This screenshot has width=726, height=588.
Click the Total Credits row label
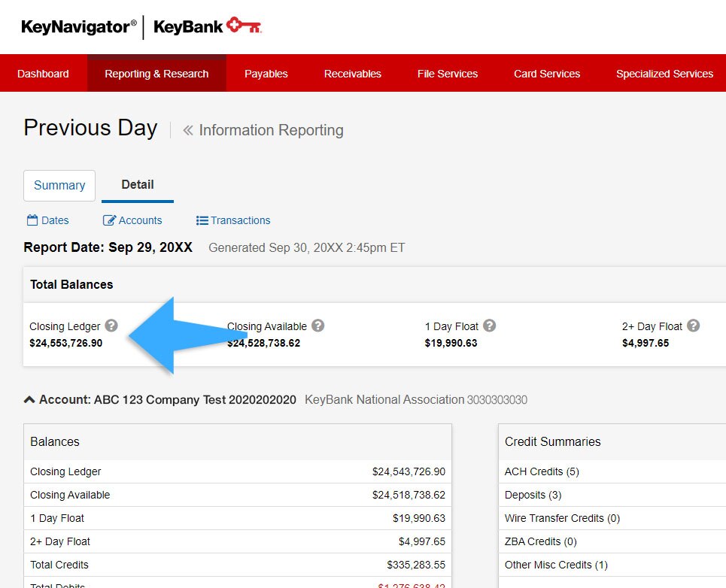pos(59,565)
